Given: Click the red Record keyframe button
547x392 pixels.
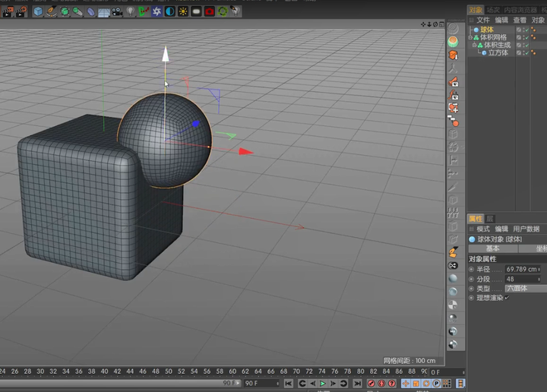Looking at the screenshot, I should pos(371,384).
